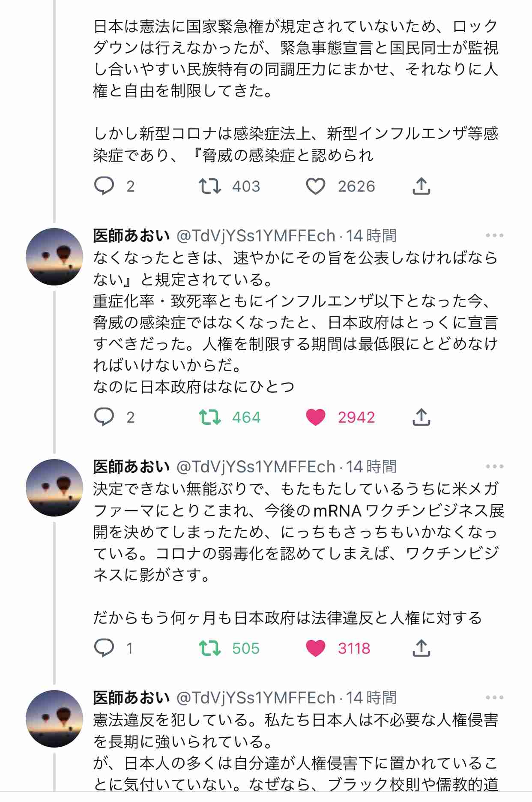Screen dimensions: 532x802
Task: Undo retweet on tweet showing 505
Action: pyautogui.click(x=210, y=648)
